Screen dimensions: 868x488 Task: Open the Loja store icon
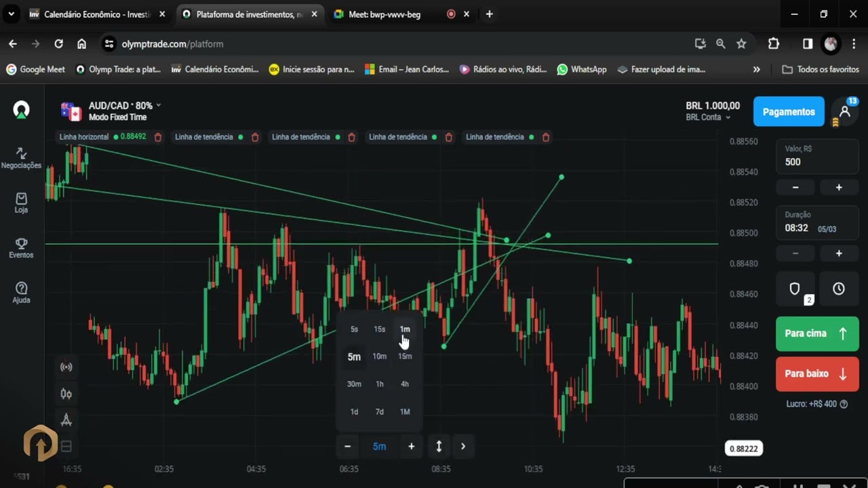21,203
